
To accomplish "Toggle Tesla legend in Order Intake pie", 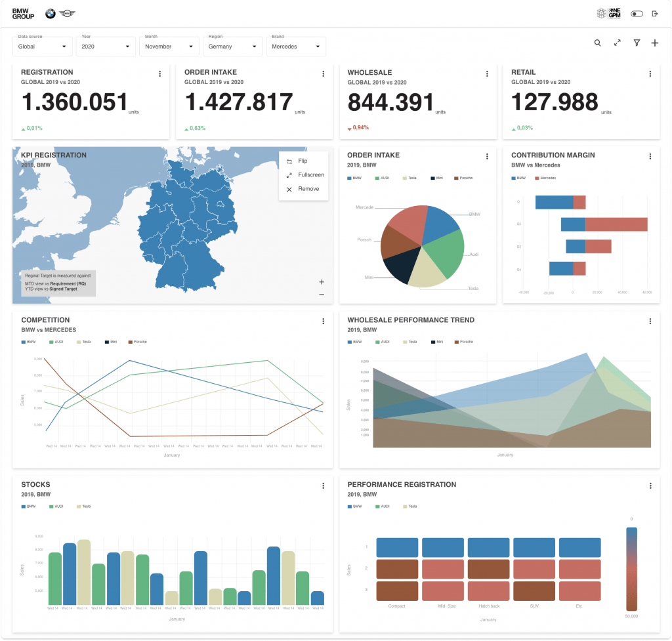I will pyautogui.click(x=409, y=178).
